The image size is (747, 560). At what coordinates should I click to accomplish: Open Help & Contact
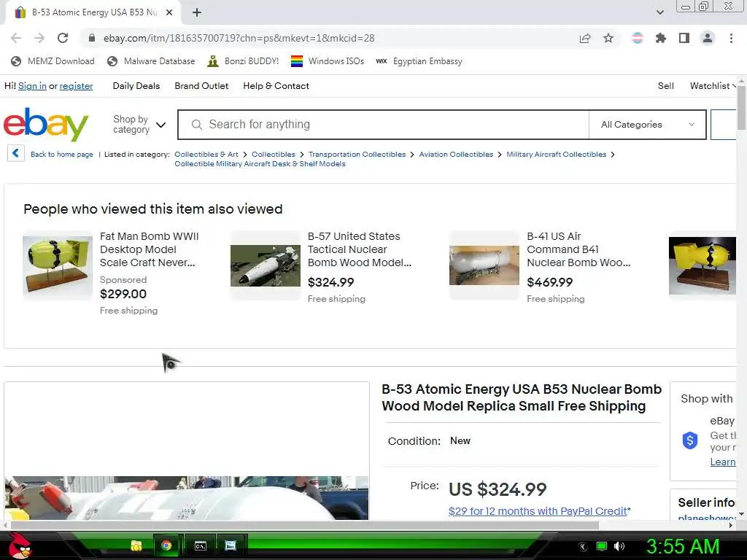(x=276, y=86)
